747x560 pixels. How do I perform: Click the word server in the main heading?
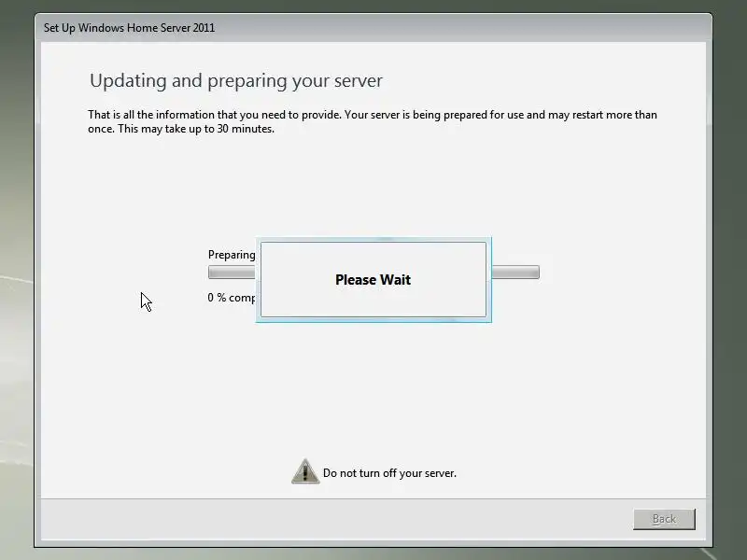point(359,81)
